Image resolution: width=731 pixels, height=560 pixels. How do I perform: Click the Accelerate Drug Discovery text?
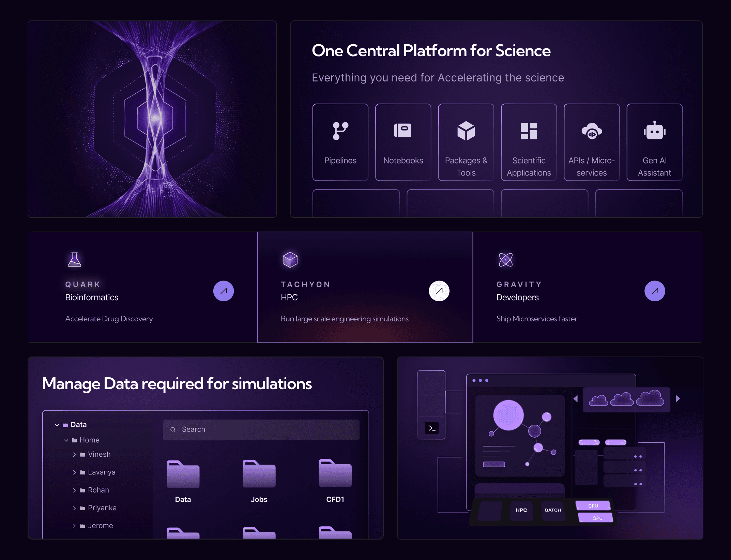(x=109, y=319)
